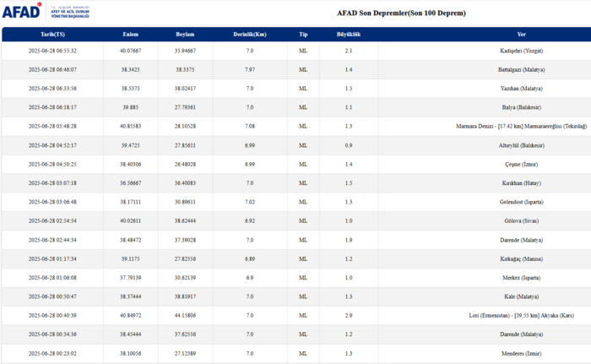Select location Gölova (Sivas)
Screen dimensions: 591x364
[x=521, y=221]
